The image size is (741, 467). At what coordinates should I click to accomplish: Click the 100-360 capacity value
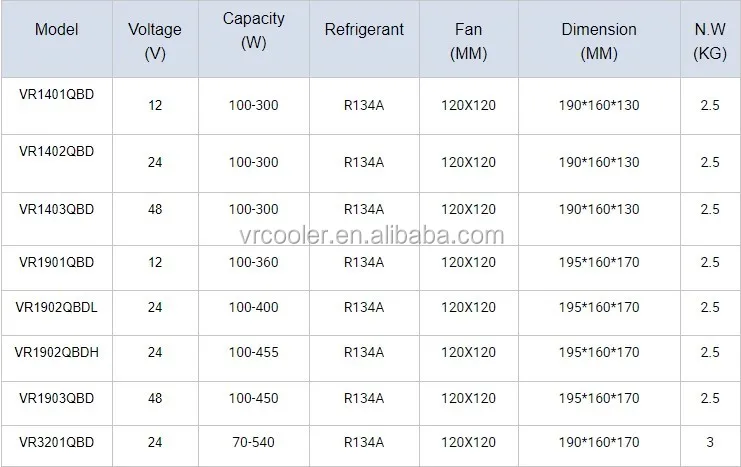coord(253,262)
